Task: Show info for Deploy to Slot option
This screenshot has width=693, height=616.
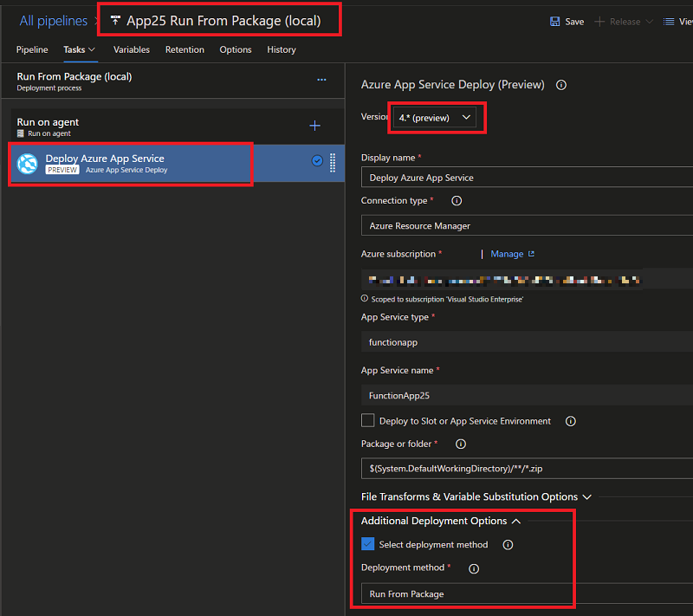Action: click(571, 421)
